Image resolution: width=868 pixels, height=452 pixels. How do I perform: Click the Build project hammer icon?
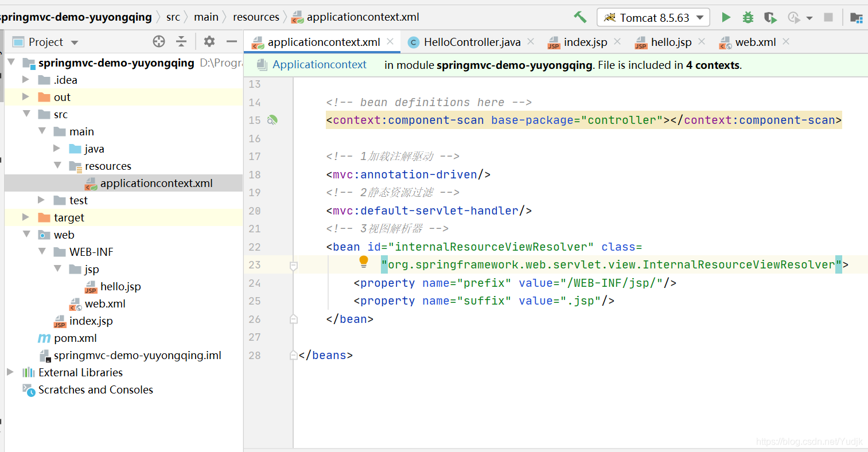coord(580,17)
